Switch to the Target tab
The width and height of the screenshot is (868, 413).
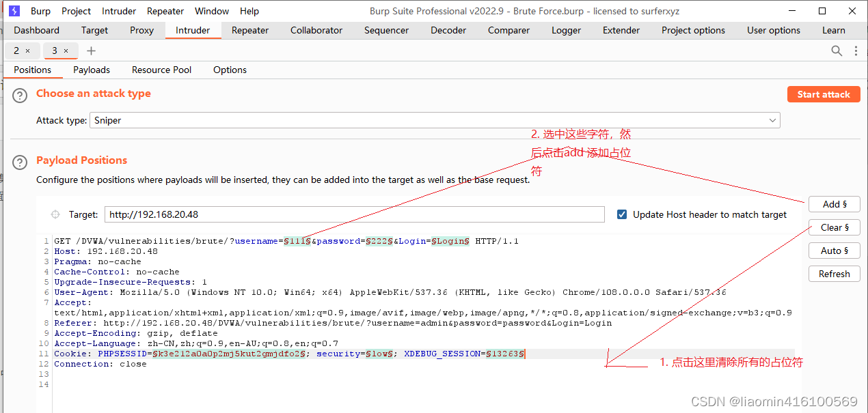click(x=94, y=30)
